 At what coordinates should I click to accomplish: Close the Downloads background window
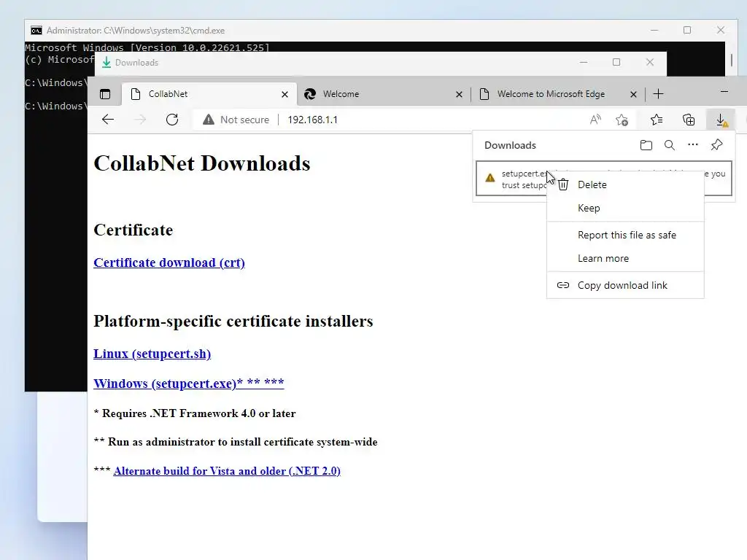coord(650,63)
